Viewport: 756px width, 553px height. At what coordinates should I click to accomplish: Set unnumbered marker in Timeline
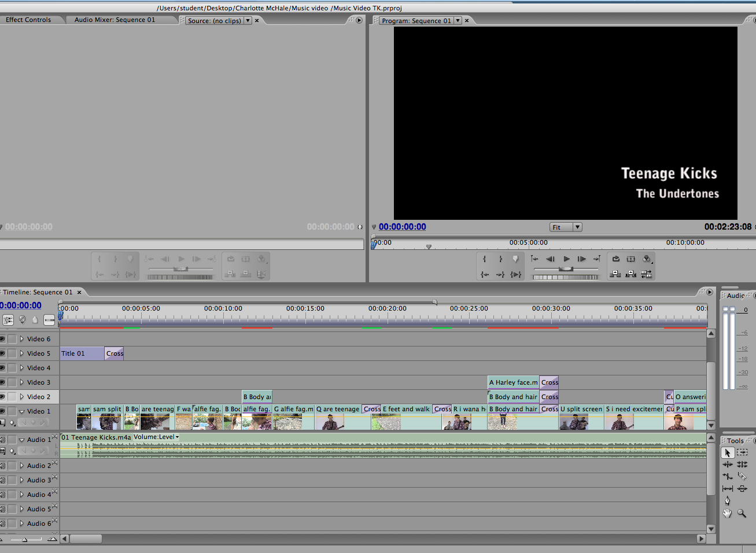coord(35,319)
